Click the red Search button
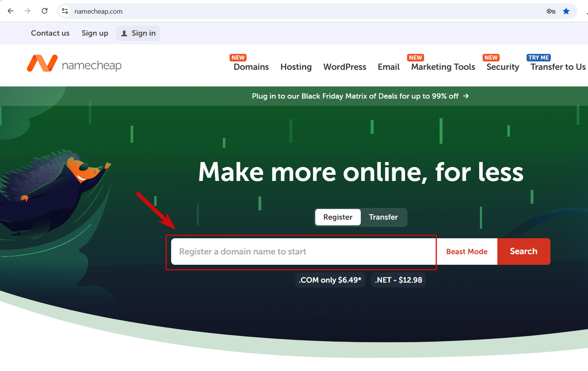588x371 pixels. pos(524,252)
